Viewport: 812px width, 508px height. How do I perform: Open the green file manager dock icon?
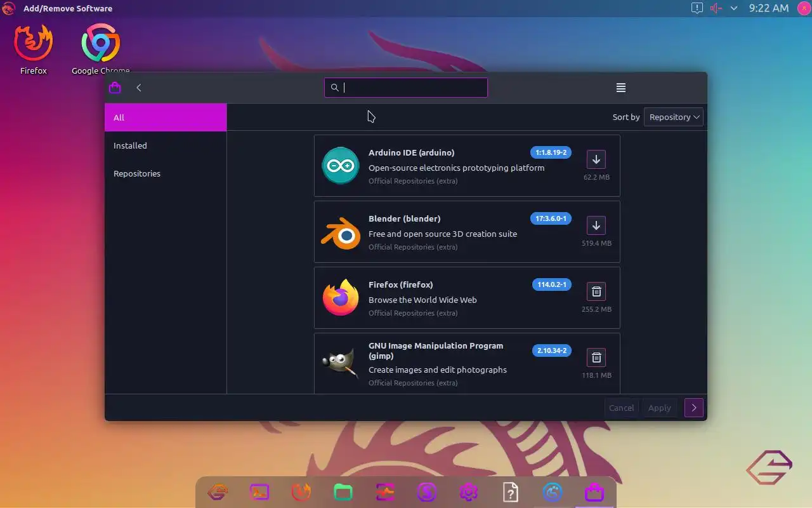click(343, 491)
